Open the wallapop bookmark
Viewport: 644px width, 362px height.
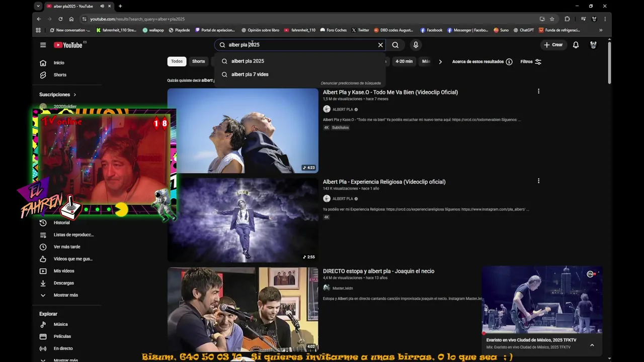coord(153,30)
